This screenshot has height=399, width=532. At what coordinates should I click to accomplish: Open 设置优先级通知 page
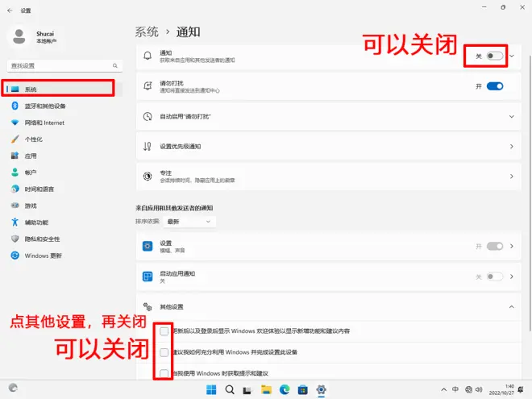tap(328, 146)
